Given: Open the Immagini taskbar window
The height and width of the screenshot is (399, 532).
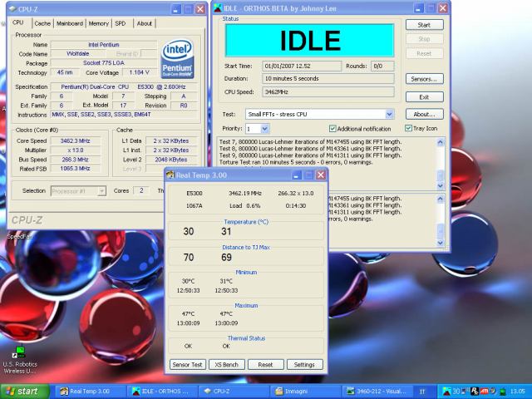Looking at the screenshot, I should tap(305, 392).
